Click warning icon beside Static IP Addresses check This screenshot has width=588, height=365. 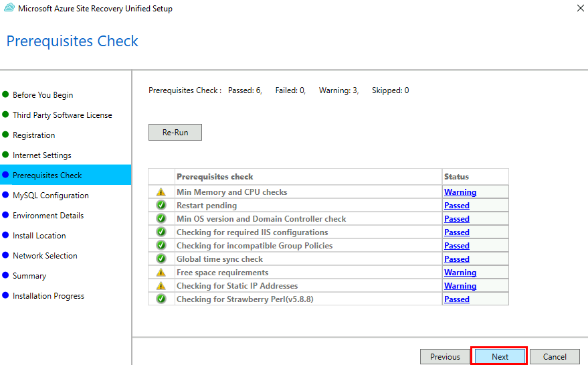pos(161,286)
